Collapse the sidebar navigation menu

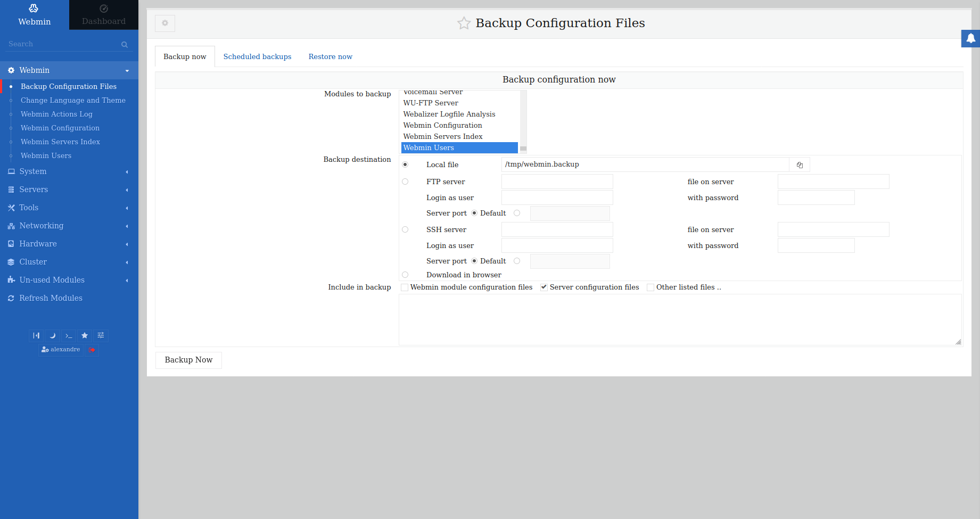(36, 335)
